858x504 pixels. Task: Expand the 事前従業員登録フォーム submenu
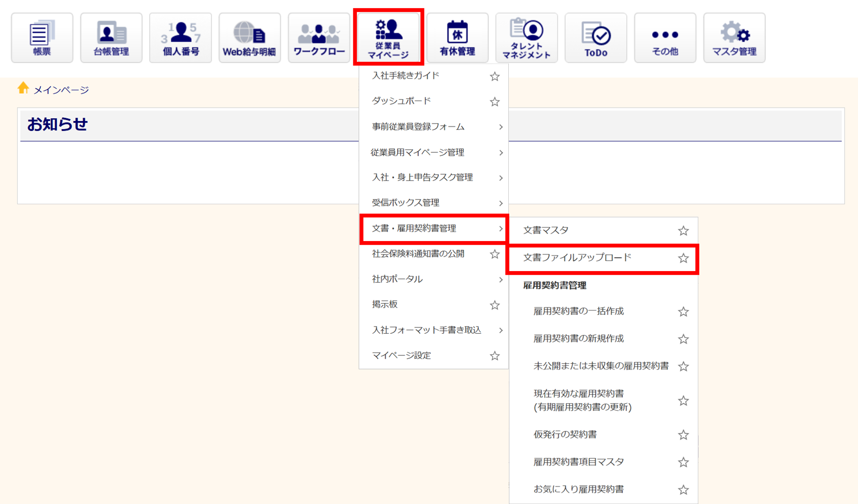433,127
